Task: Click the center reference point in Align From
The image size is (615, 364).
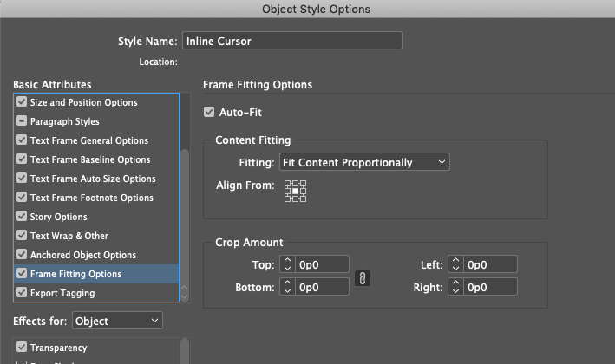Action: coord(295,192)
